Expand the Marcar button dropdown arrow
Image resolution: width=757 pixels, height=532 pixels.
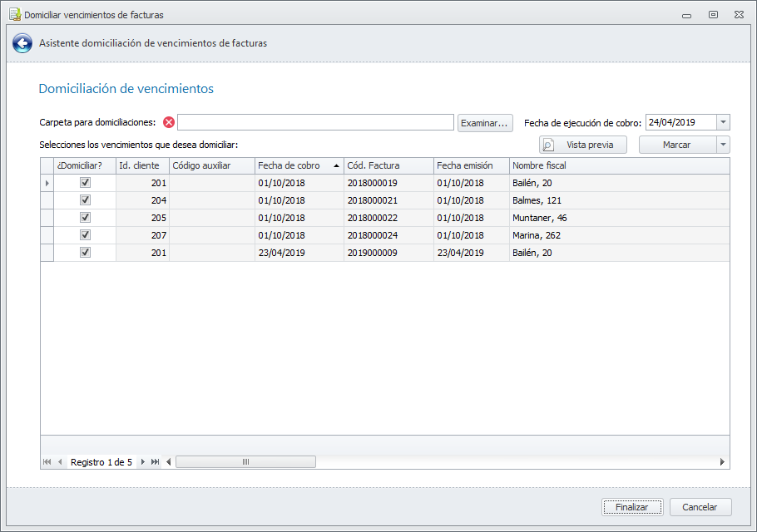tap(723, 145)
